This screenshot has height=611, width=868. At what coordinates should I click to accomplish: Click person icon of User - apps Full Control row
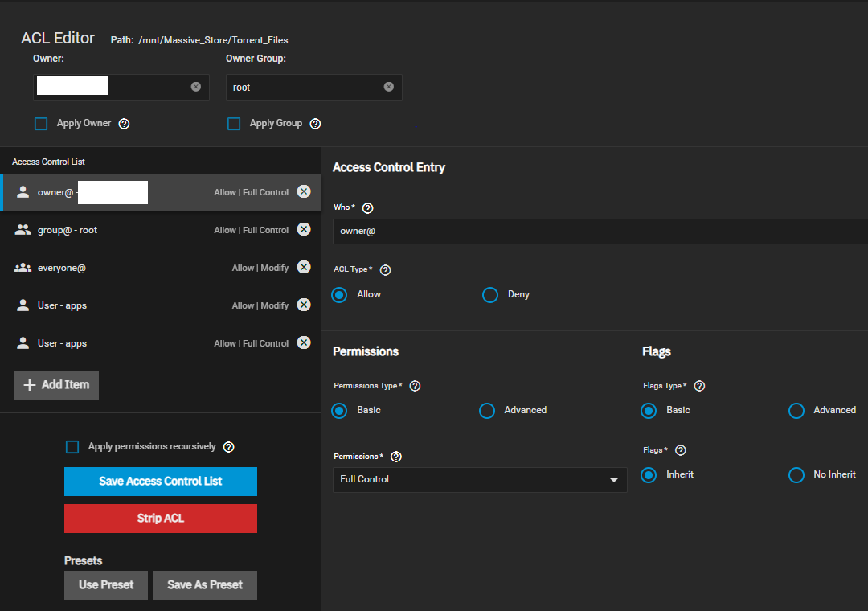[23, 343]
